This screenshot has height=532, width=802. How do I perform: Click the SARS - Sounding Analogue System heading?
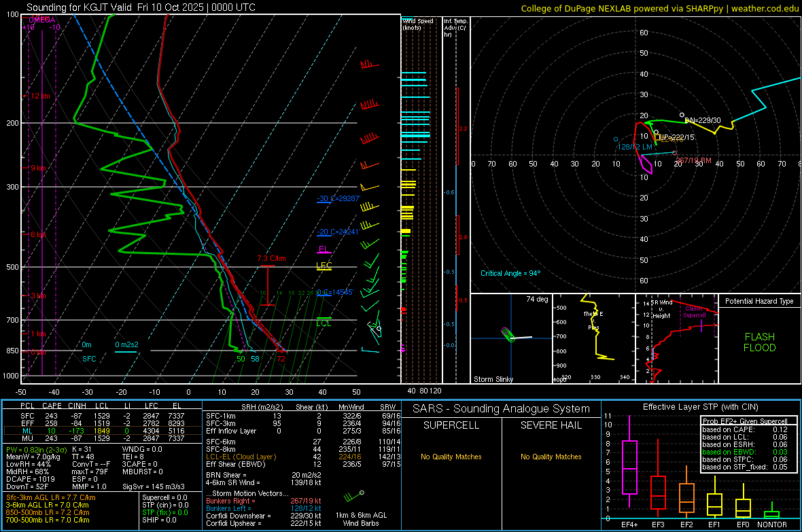501,409
